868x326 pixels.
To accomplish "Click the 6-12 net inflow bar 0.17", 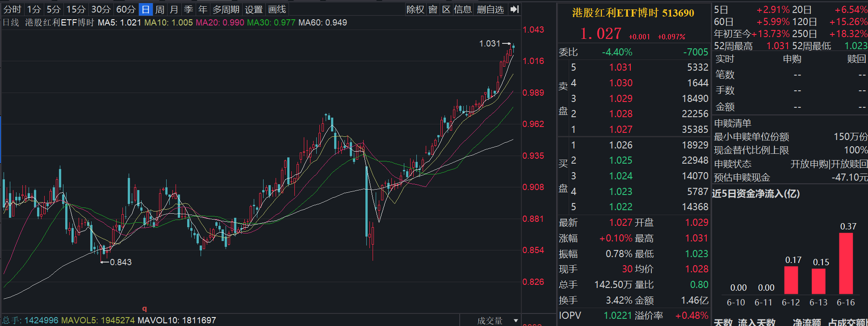I will [791, 280].
